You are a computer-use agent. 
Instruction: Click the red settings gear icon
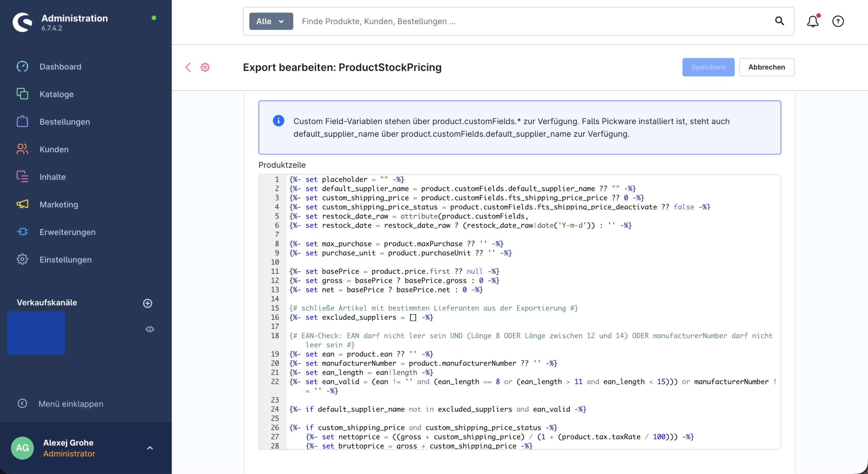click(x=205, y=67)
